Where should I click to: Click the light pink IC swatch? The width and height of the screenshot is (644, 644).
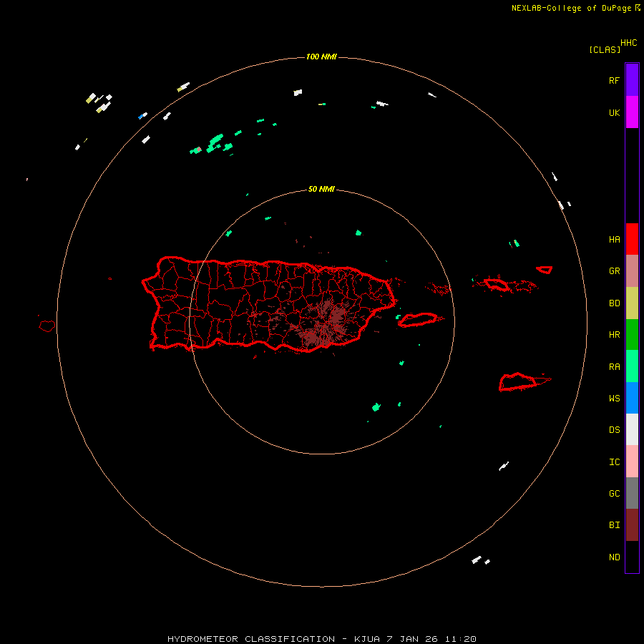(x=632, y=462)
